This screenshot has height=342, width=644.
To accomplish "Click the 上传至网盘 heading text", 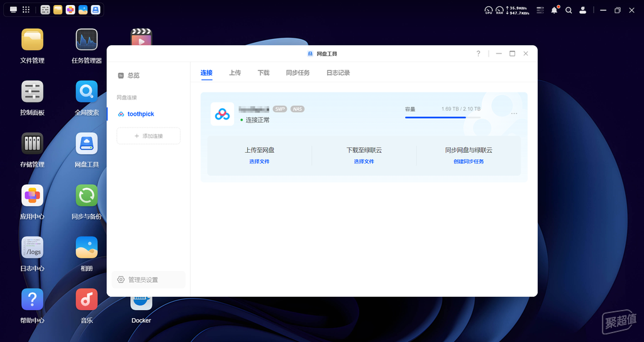I will [x=260, y=150].
